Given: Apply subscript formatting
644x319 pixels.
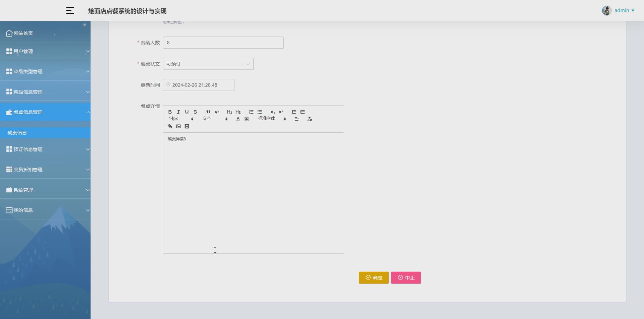Looking at the screenshot, I should (272, 112).
